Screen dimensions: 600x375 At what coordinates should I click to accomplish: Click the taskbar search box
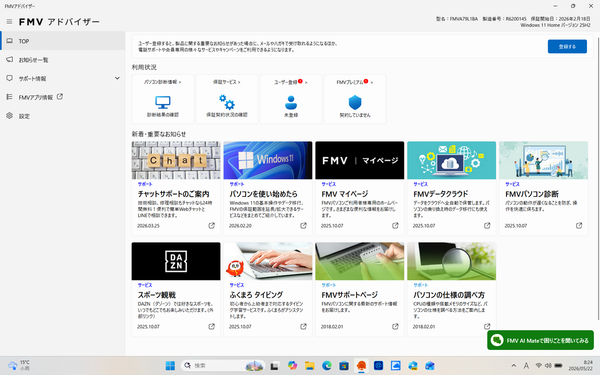click(223, 366)
